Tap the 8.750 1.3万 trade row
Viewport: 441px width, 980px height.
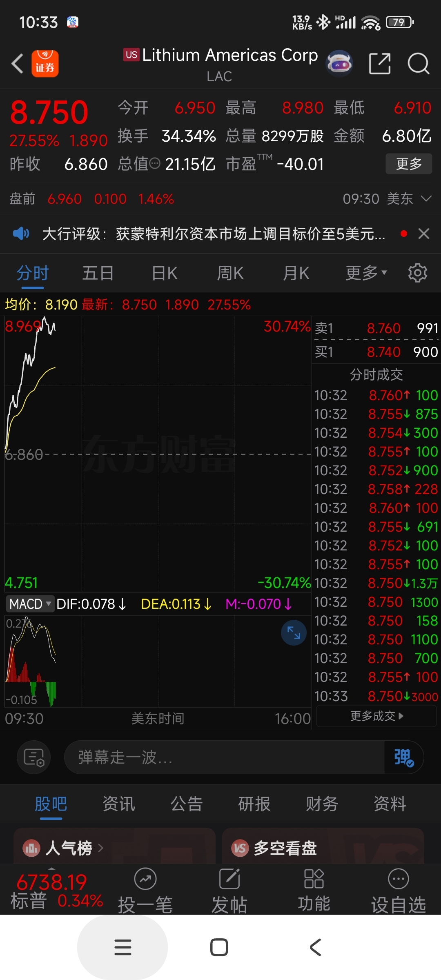[376, 583]
